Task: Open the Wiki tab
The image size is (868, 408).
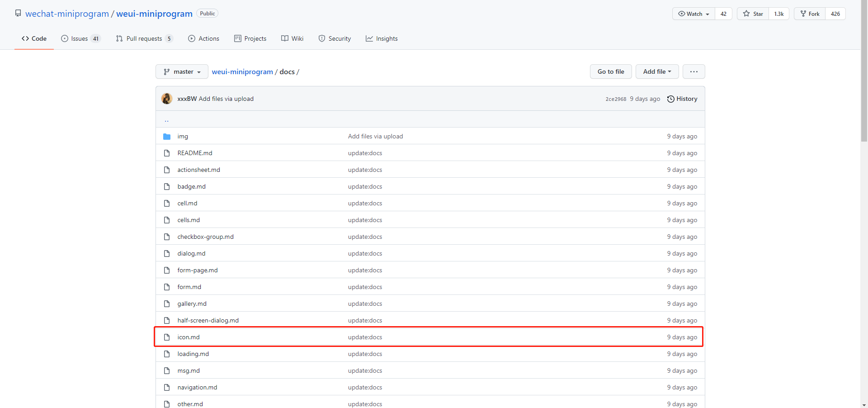Action: click(x=292, y=38)
